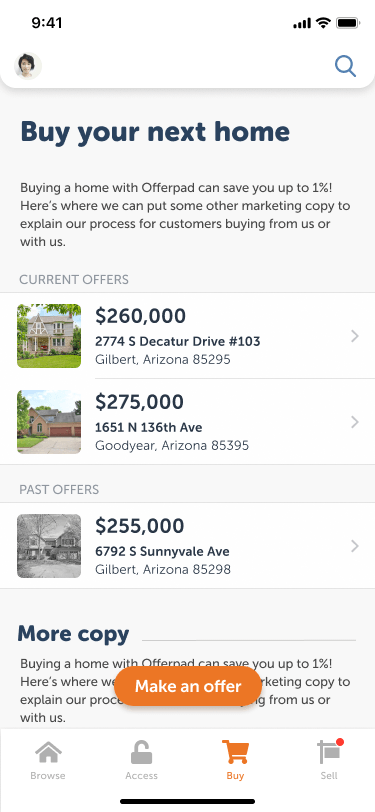The height and width of the screenshot is (812, 375).
Task: Switch to the Access tab label
Action: (x=141, y=776)
